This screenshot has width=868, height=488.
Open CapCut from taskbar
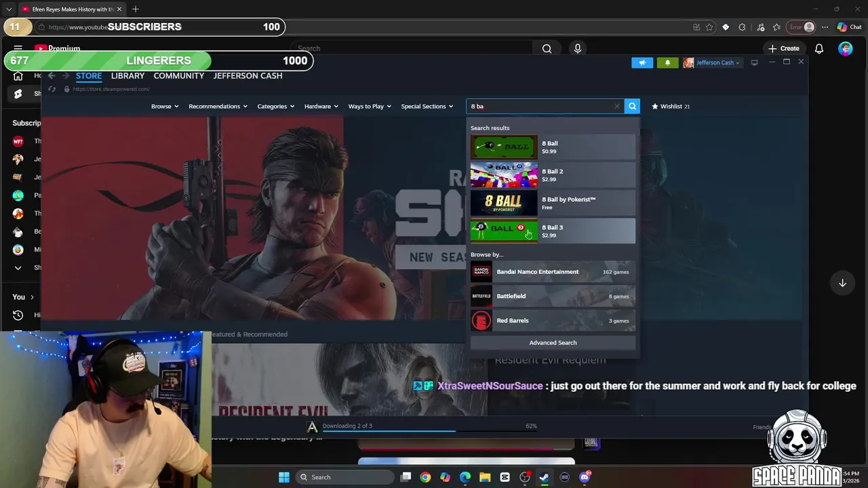coord(505,477)
